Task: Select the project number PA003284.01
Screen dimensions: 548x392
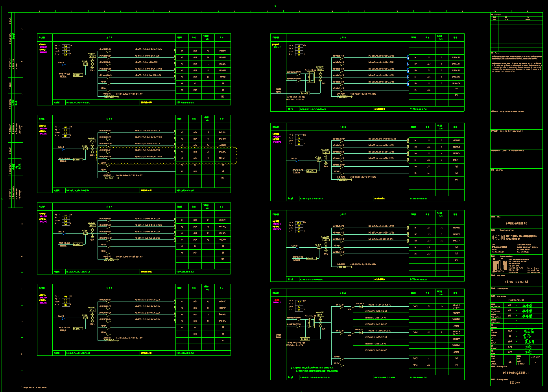Action: pyautogui.click(x=516, y=300)
